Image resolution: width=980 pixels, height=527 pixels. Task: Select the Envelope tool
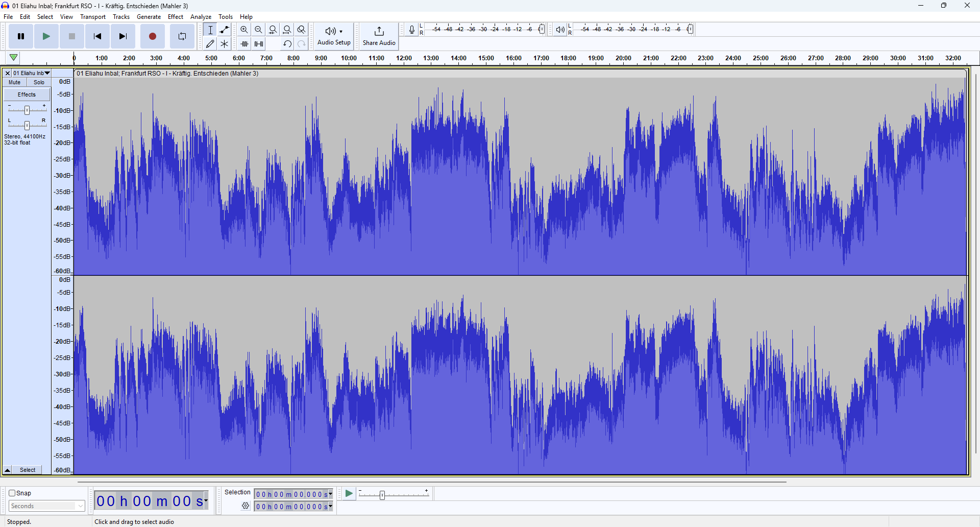(x=225, y=30)
